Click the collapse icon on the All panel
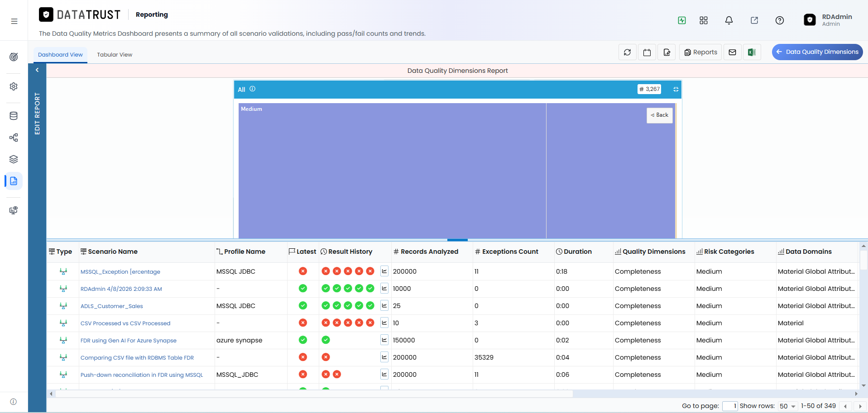 coord(676,90)
